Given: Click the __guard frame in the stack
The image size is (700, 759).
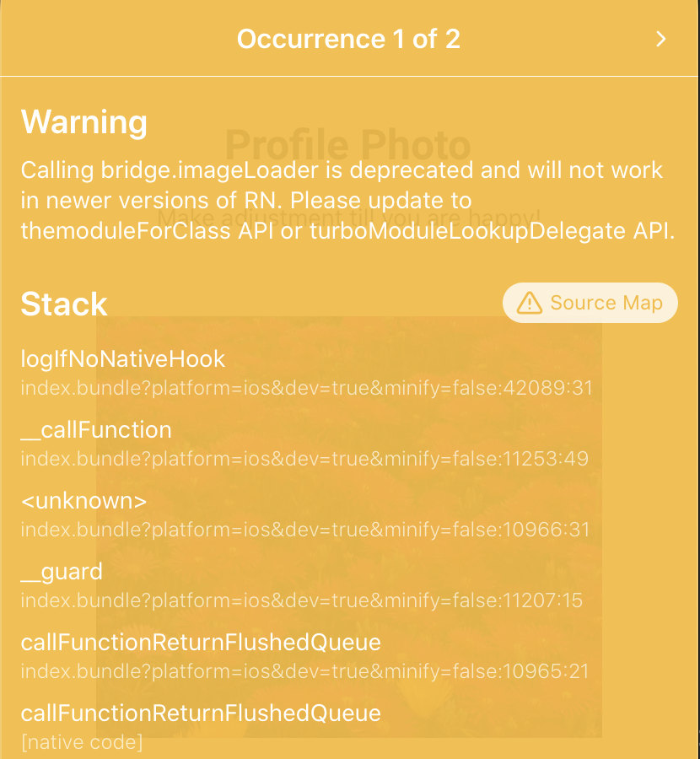Looking at the screenshot, I should pos(62,572).
